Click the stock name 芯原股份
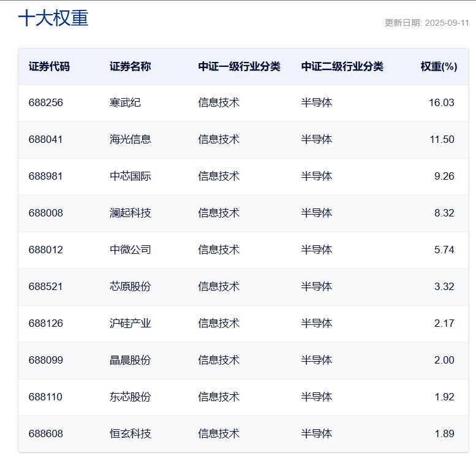The height and width of the screenshot is (458, 476). tap(130, 286)
